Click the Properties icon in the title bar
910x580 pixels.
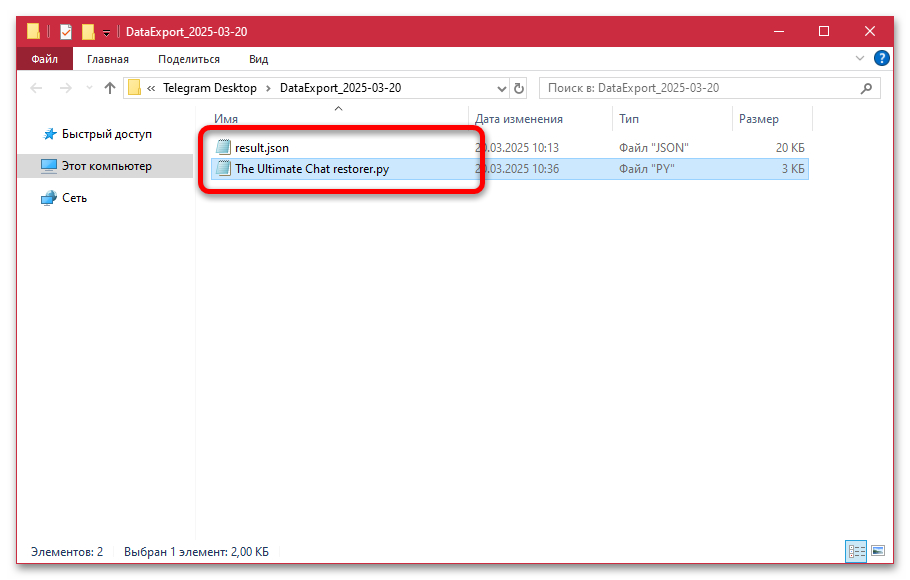tap(66, 31)
